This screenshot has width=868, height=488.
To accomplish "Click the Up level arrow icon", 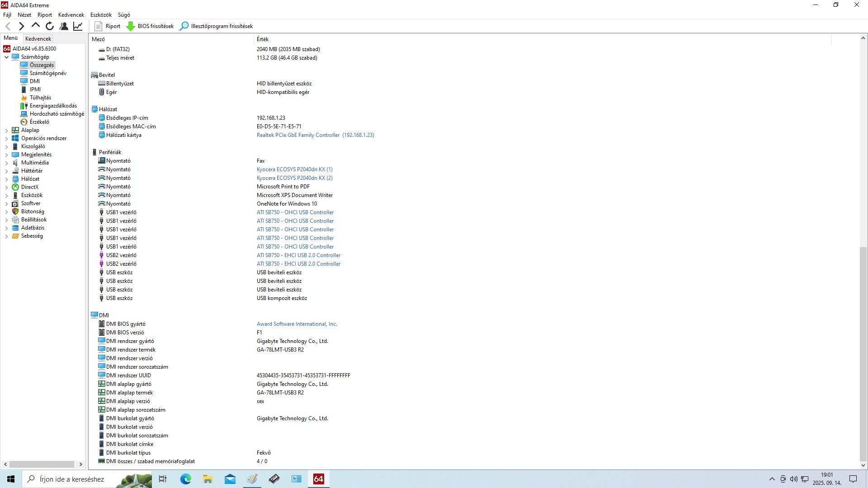I will 36,26.
